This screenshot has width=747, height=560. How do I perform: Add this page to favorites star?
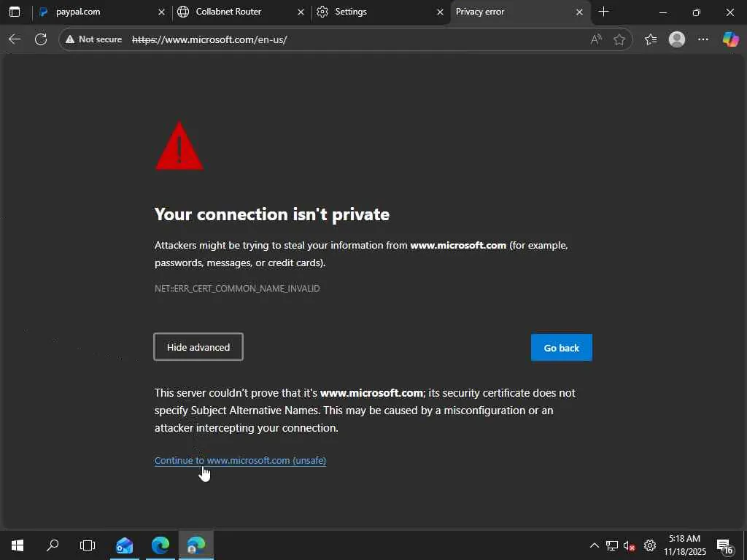[x=619, y=39]
